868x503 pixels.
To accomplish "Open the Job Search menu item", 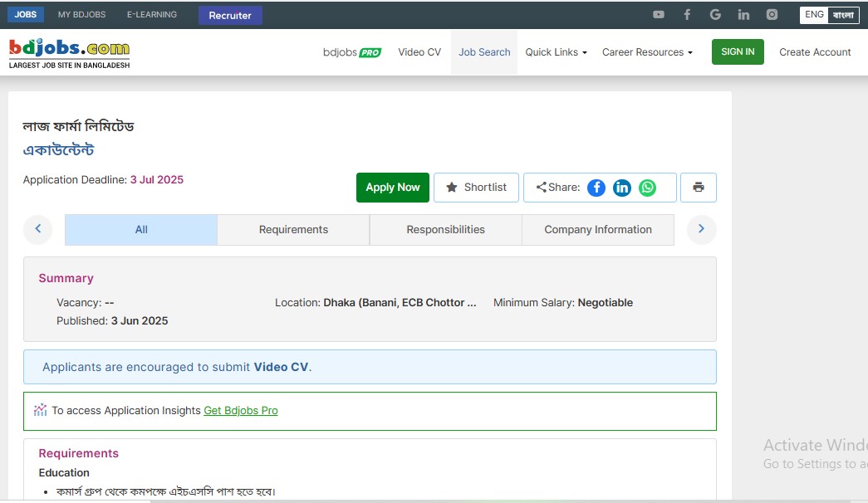I will (x=484, y=52).
